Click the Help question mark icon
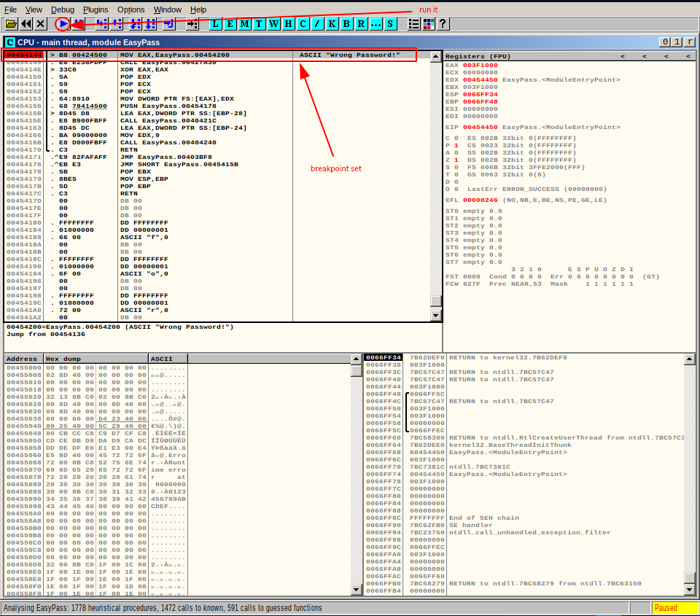This screenshot has width=700, height=616. [443, 24]
